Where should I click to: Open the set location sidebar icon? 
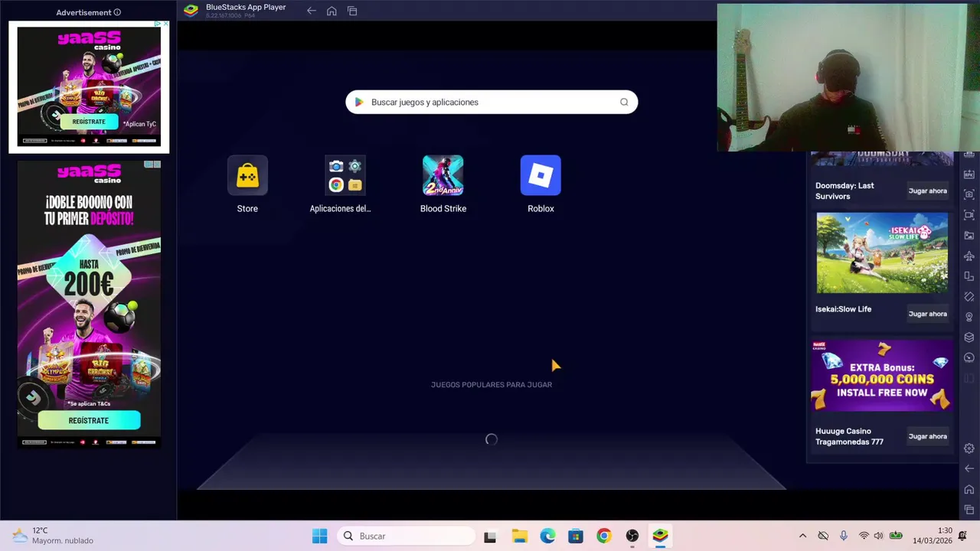969,317
